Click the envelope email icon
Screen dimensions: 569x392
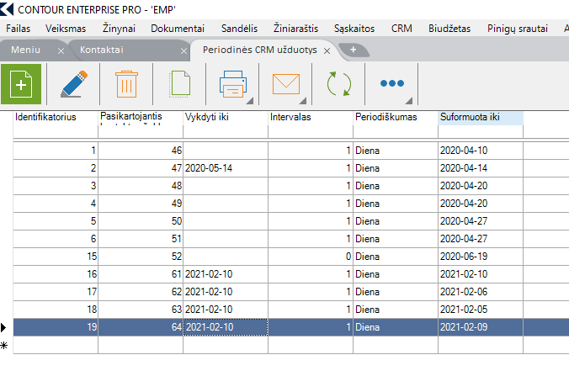[286, 85]
